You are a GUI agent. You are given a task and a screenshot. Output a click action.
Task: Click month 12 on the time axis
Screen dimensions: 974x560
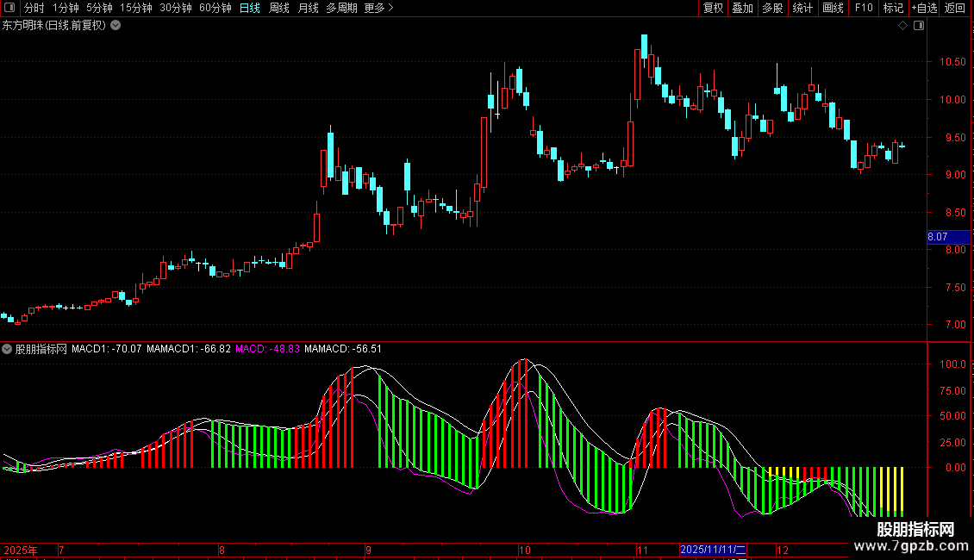coord(783,550)
